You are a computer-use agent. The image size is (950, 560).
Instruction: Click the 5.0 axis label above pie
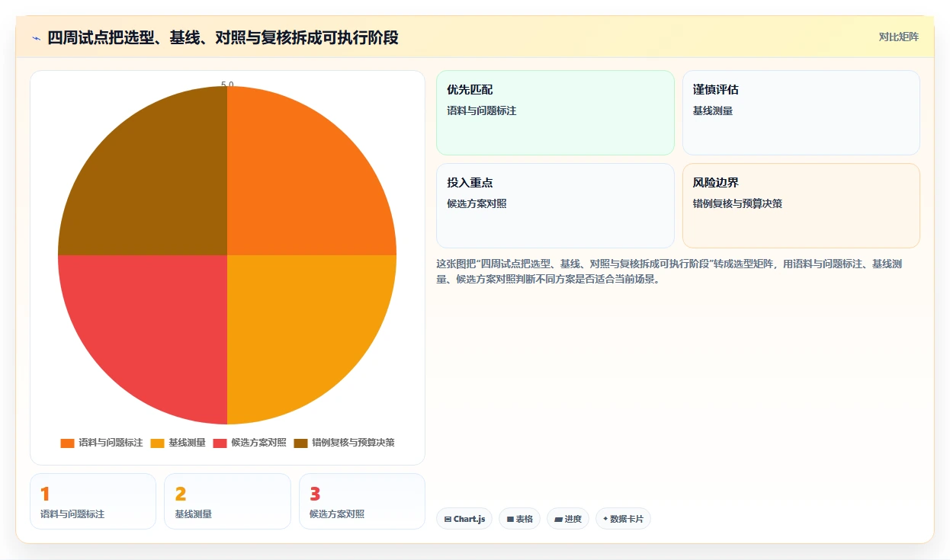(227, 85)
